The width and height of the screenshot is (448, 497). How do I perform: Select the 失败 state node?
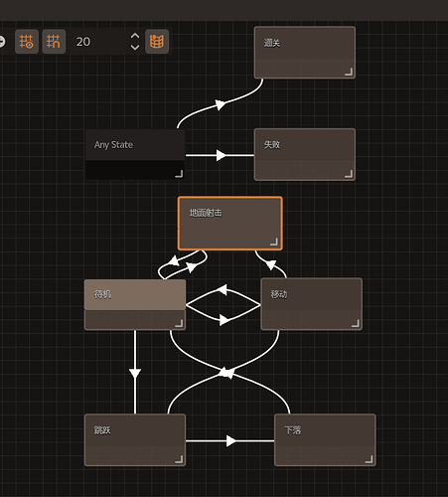coord(305,154)
